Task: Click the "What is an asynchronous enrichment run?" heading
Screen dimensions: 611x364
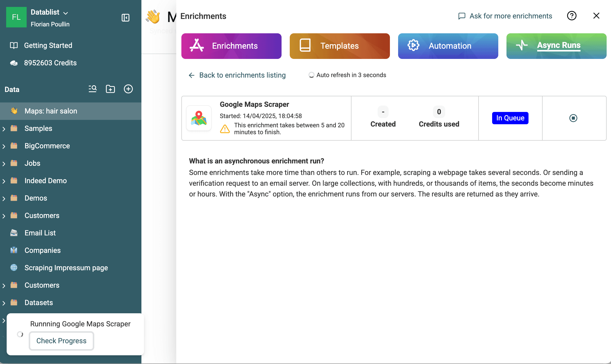Action: pyautogui.click(x=256, y=161)
